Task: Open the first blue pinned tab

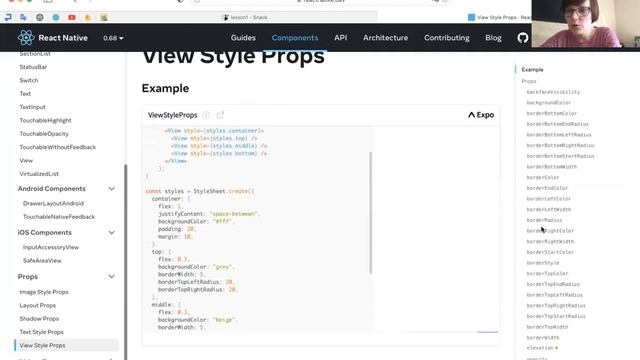Action: point(8,17)
